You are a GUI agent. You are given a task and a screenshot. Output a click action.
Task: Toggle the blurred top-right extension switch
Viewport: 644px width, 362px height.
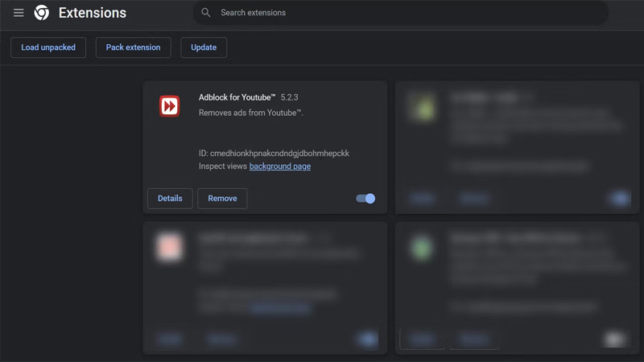tap(617, 199)
